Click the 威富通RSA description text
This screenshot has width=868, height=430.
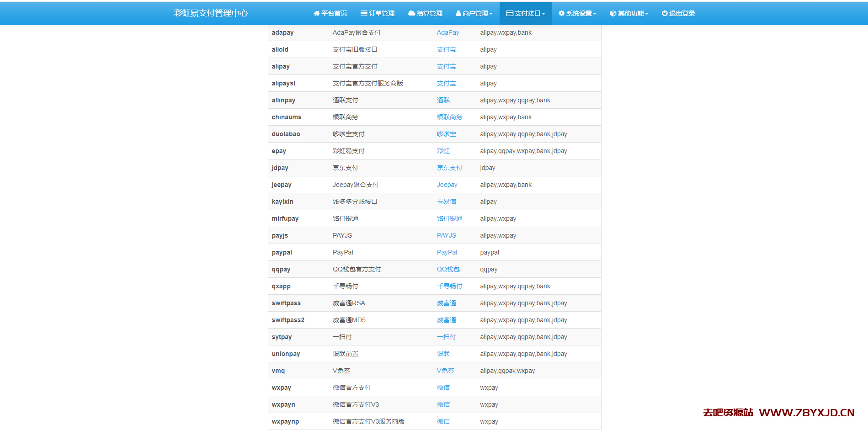[349, 303]
